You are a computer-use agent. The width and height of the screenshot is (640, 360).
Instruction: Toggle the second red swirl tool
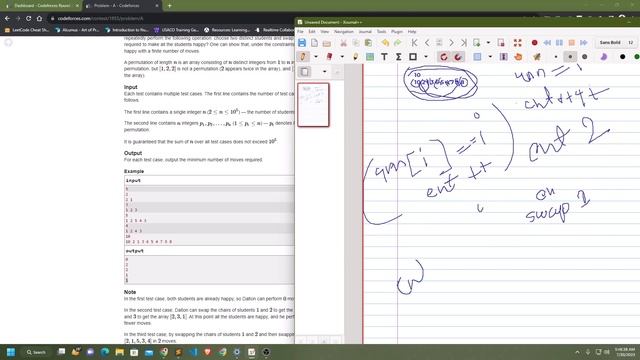tap(458, 57)
